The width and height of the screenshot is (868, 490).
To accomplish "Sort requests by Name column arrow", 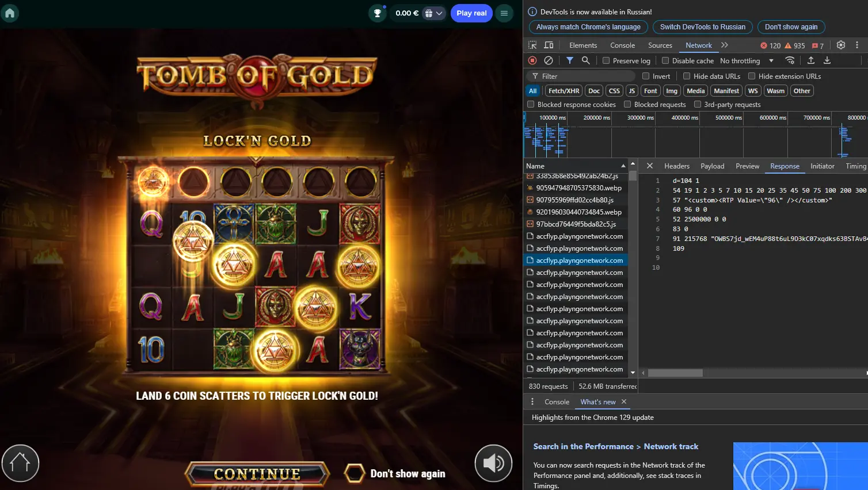I will (x=623, y=166).
